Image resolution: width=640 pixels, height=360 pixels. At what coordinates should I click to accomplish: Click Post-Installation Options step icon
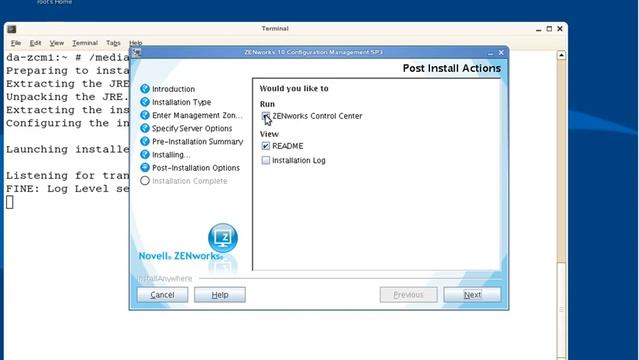144,167
